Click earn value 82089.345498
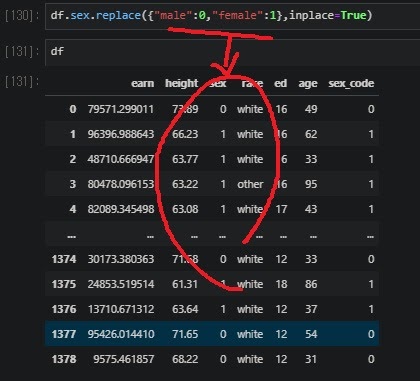The image size is (420, 381). 121,209
